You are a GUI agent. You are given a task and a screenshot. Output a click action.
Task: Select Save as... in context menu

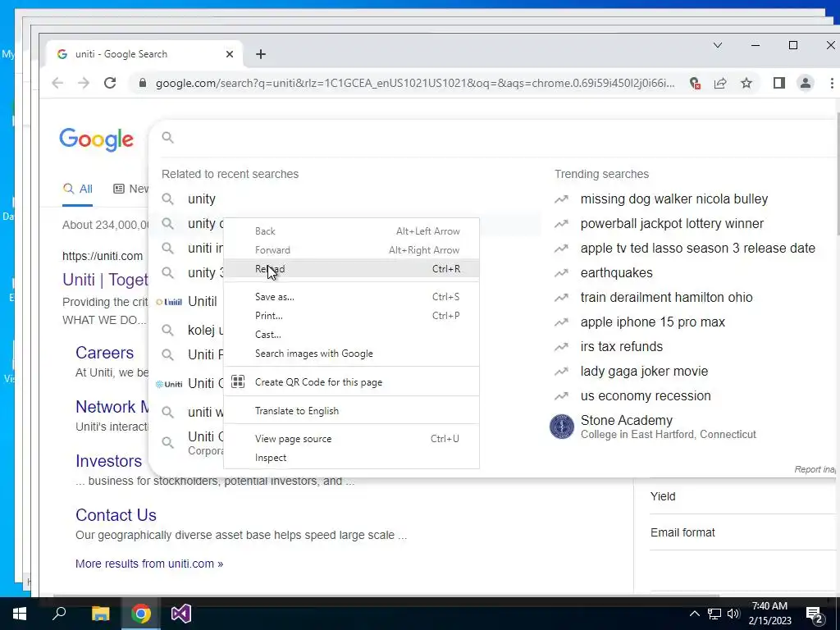point(351,297)
